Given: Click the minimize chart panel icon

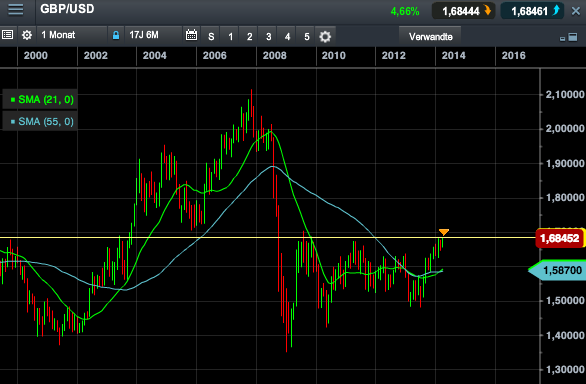Looking at the screenshot, I should [562, 39].
